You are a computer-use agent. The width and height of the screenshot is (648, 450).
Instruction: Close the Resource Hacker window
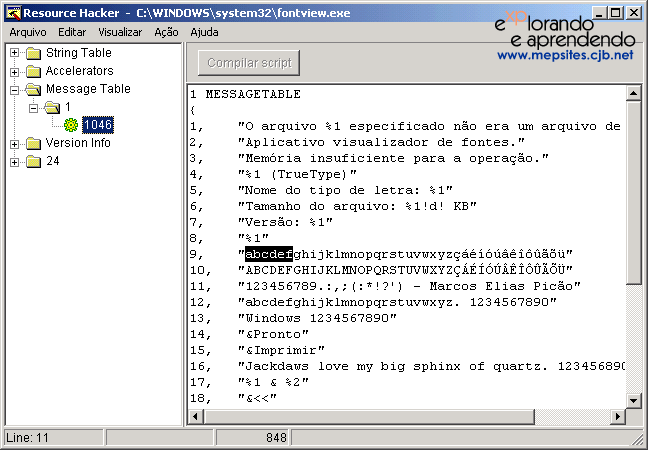(x=633, y=13)
